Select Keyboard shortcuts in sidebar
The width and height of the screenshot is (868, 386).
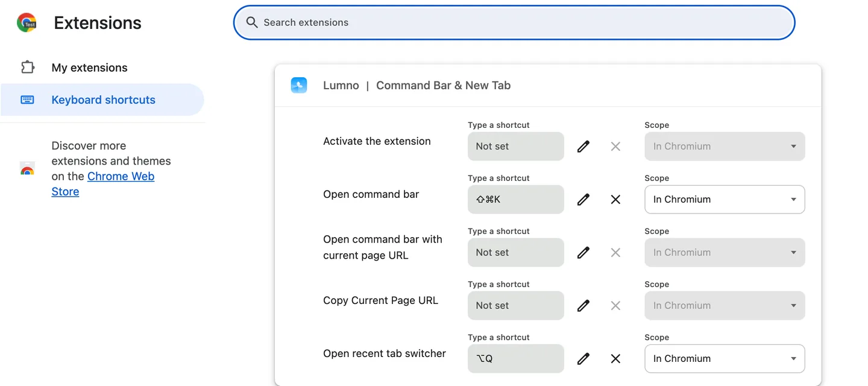[102, 100]
